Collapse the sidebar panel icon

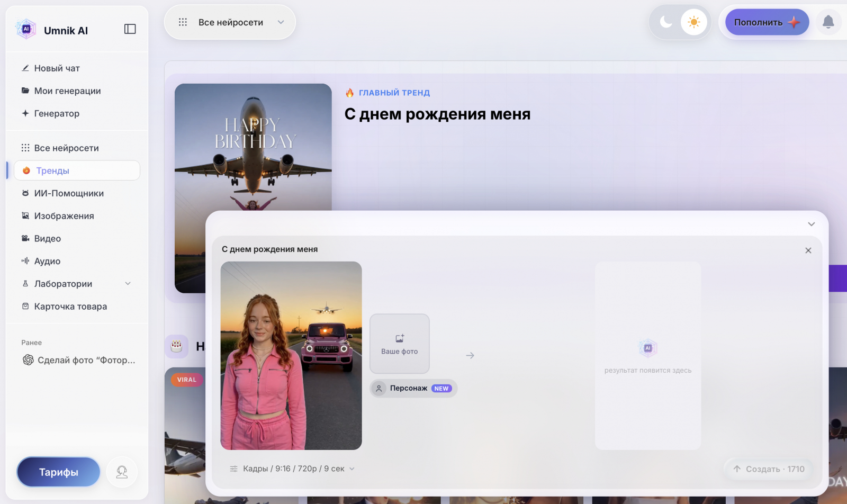pyautogui.click(x=130, y=29)
